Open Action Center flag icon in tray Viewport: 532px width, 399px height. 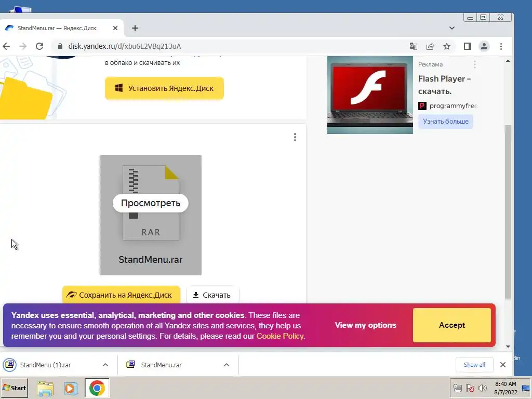[470, 388]
